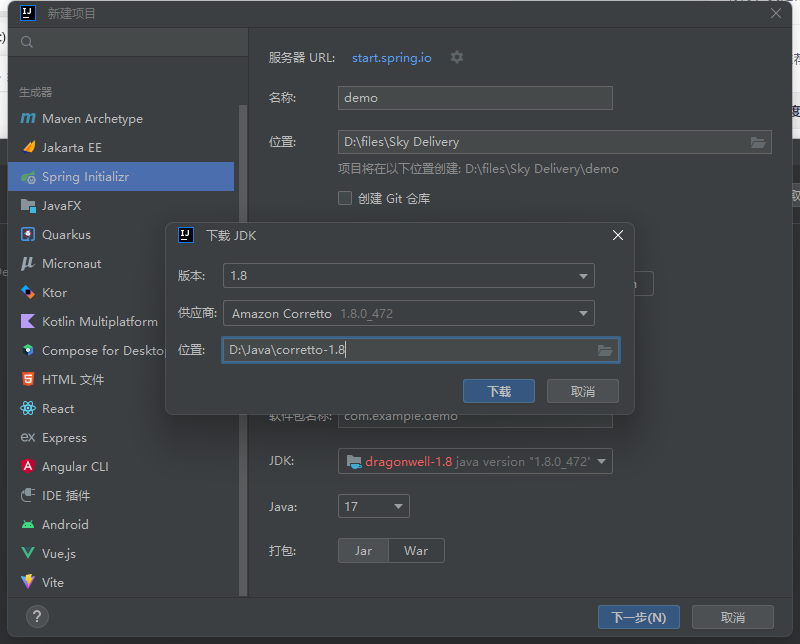The width and height of the screenshot is (800, 644).
Task: Click the Angular CLI icon
Action: tap(28, 466)
